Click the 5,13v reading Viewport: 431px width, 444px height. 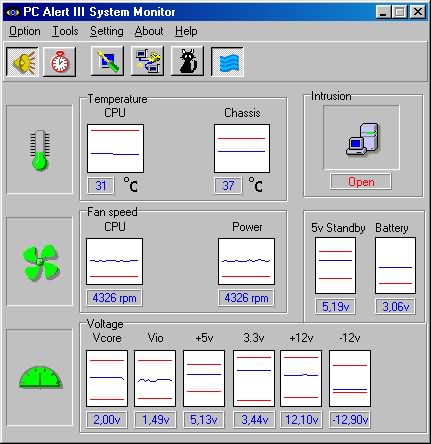pos(204,419)
